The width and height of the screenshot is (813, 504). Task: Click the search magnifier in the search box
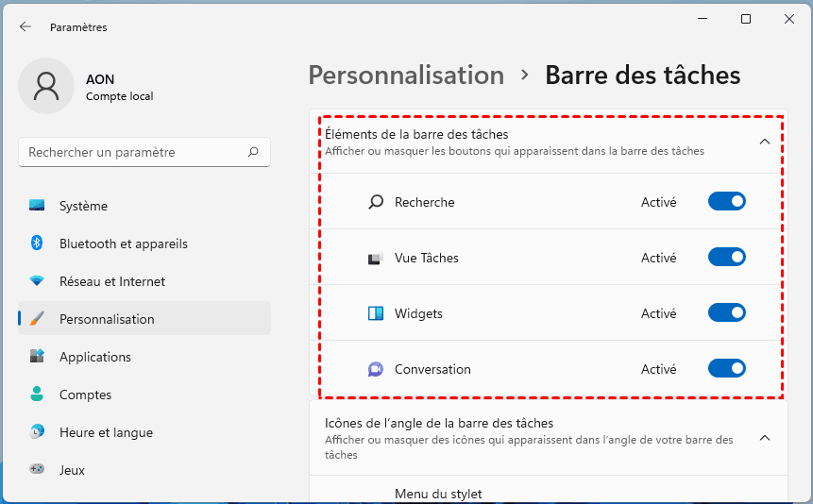point(253,152)
